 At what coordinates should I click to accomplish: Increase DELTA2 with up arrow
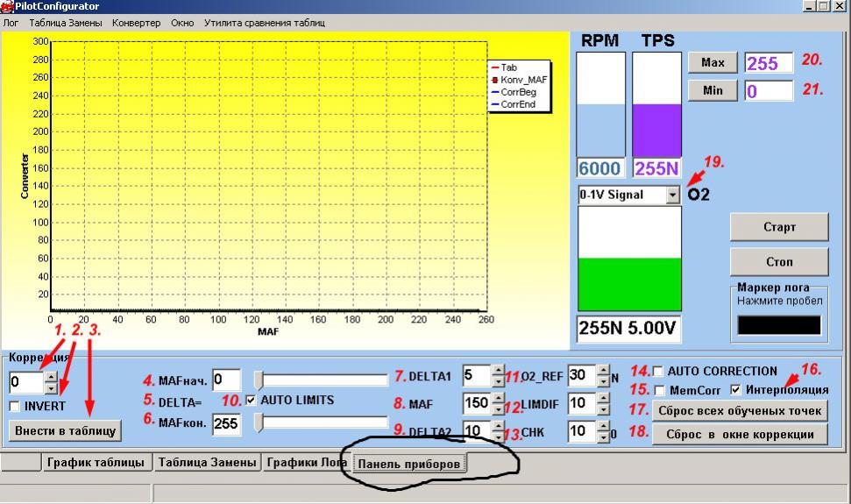498,426
